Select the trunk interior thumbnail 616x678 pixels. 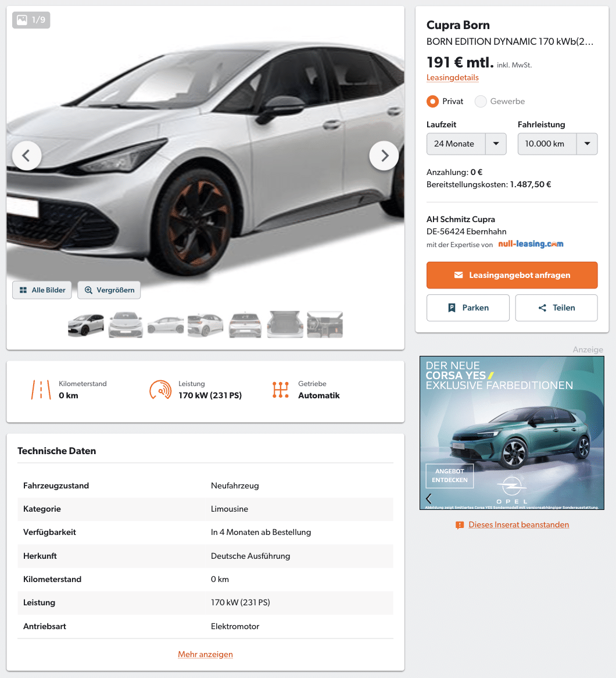tap(285, 324)
